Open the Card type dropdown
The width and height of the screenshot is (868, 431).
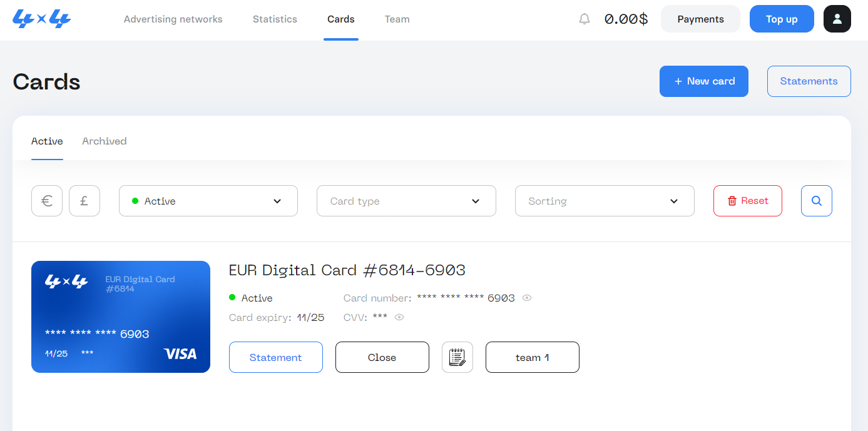406,201
